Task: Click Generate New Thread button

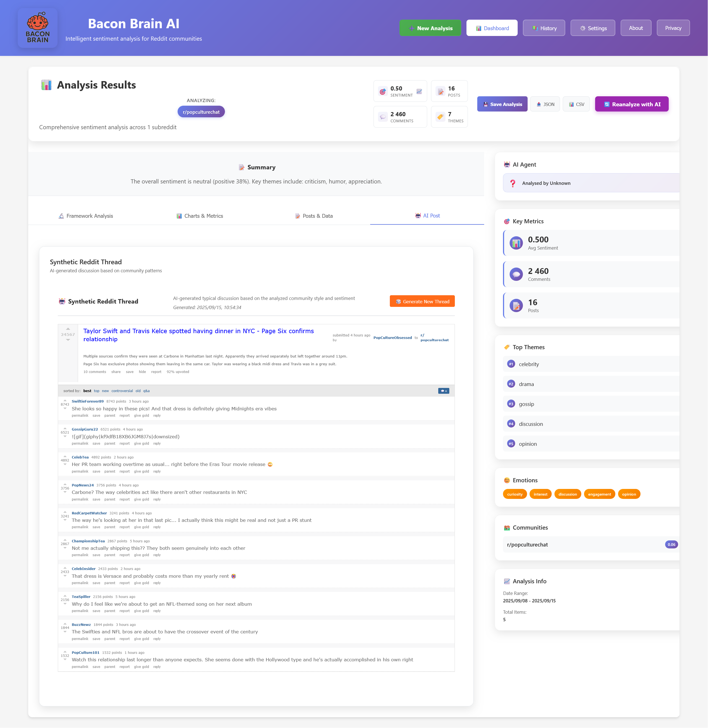Action: (422, 301)
